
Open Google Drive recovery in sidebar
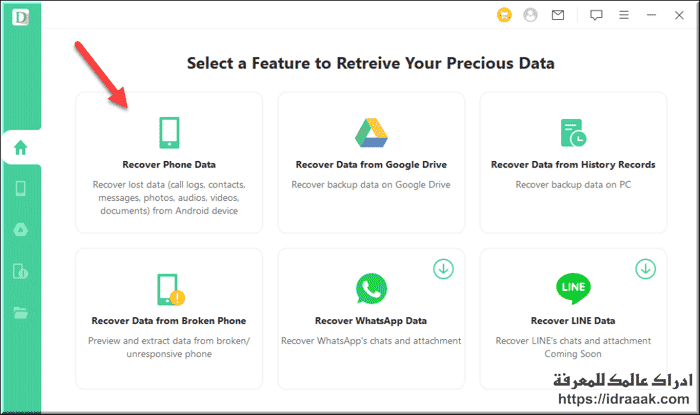click(x=21, y=229)
